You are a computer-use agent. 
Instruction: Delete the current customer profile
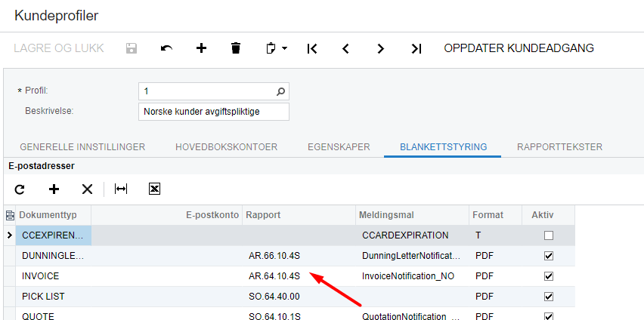(236, 48)
